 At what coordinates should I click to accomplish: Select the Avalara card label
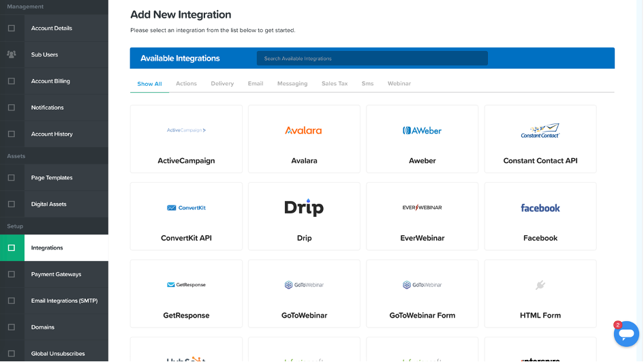pyautogui.click(x=304, y=161)
